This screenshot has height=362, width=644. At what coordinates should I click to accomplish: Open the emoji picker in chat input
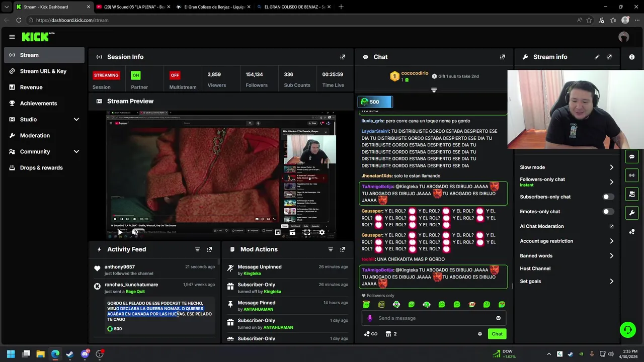498,318
